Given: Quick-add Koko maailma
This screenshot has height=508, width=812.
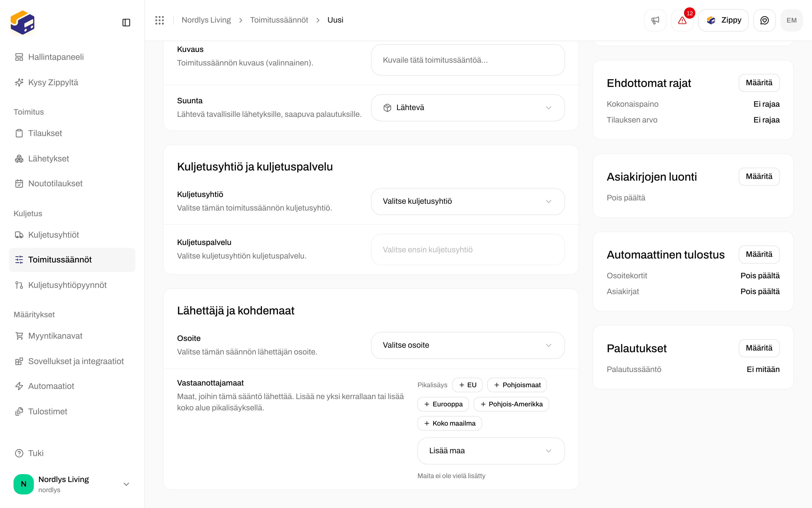Looking at the screenshot, I should 450,423.
